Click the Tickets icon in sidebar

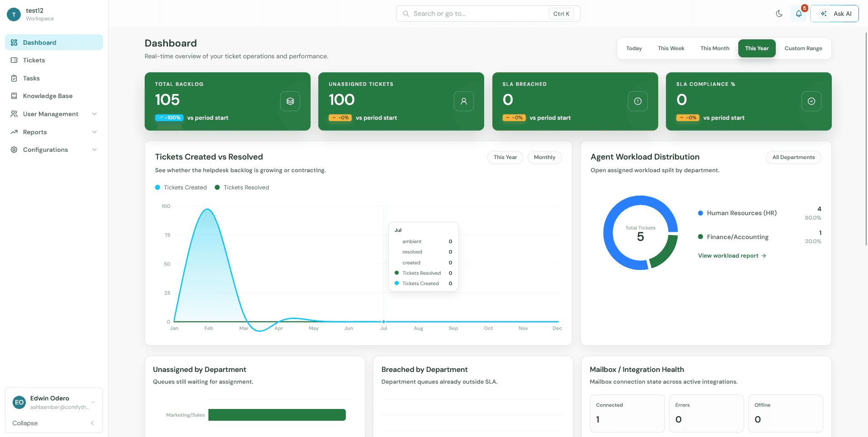(x=14, y=60)
